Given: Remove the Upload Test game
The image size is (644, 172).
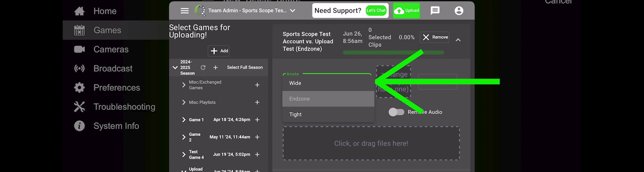Looking at the screenshot, I should 435,37.
